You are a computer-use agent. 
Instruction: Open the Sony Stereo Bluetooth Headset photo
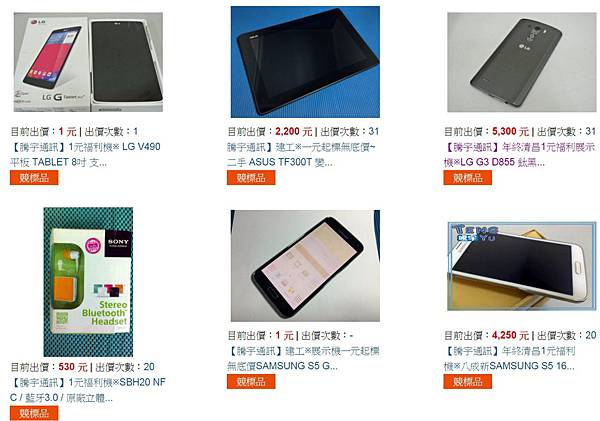click(88, 282)
